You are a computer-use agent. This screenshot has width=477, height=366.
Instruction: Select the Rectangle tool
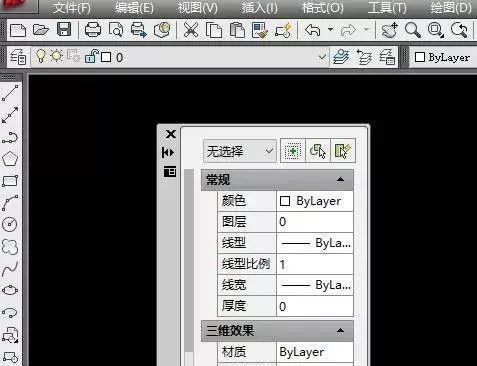point(10,181)
